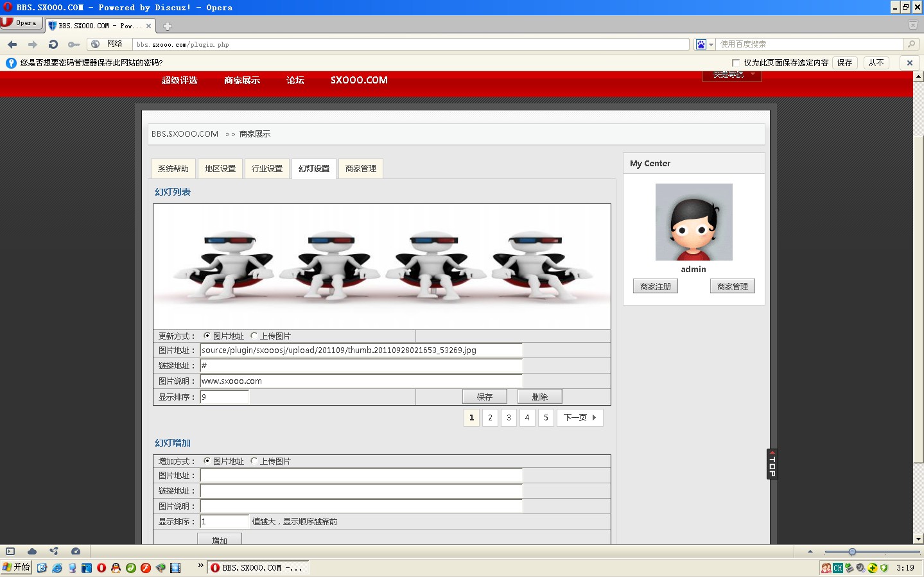Launch QQ penguin from quick launch
The height and width of the screenshot is (577, 924).
coord(116,568)
